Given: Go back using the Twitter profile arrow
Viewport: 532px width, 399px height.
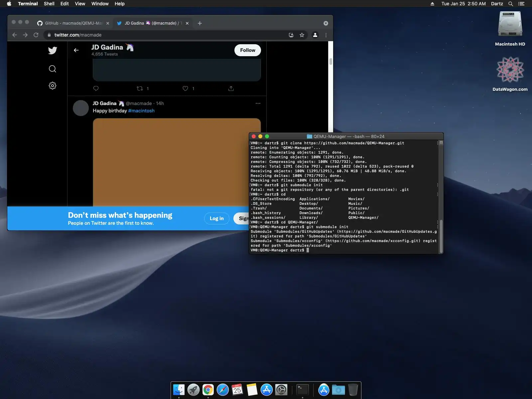Looking at the screenshot, I should [x=76, y=50].
